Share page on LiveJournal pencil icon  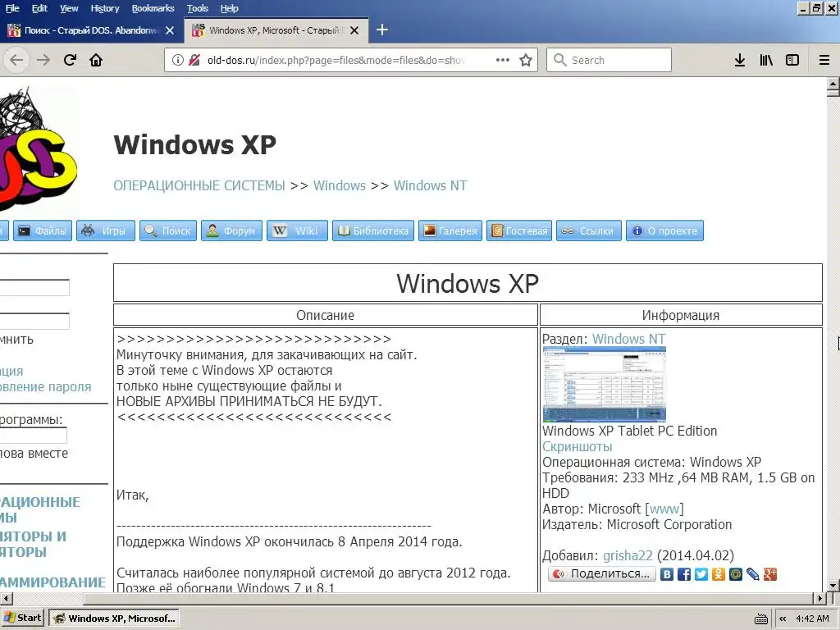753,574
